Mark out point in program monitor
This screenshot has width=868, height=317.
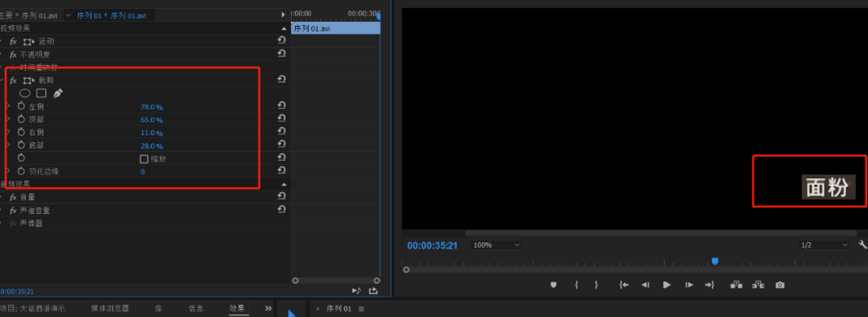pos(596,285)
